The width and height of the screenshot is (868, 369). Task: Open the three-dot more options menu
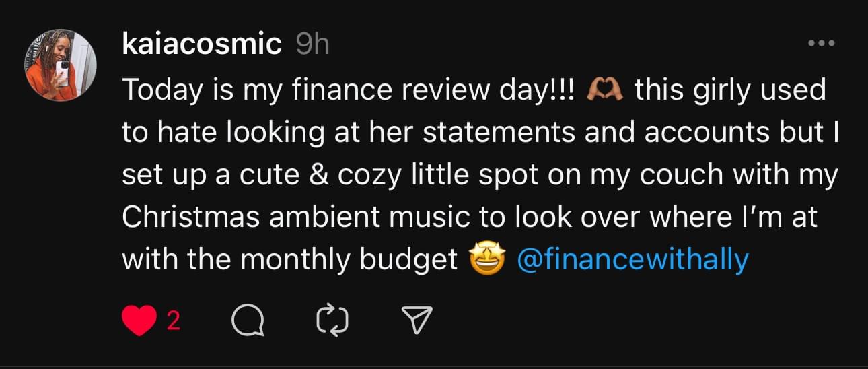point(820,44)
